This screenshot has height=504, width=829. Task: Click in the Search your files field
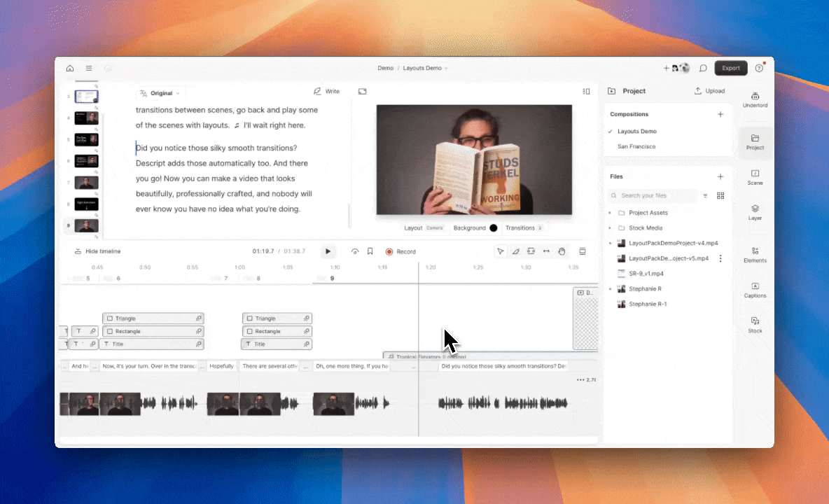coord(653,195)
